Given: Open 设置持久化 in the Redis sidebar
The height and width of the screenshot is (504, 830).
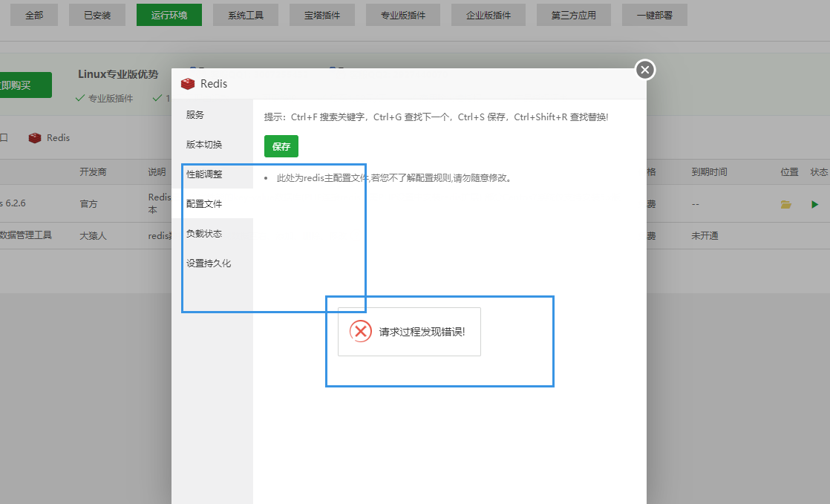Looking at the screenshot, I should point(212,263).
